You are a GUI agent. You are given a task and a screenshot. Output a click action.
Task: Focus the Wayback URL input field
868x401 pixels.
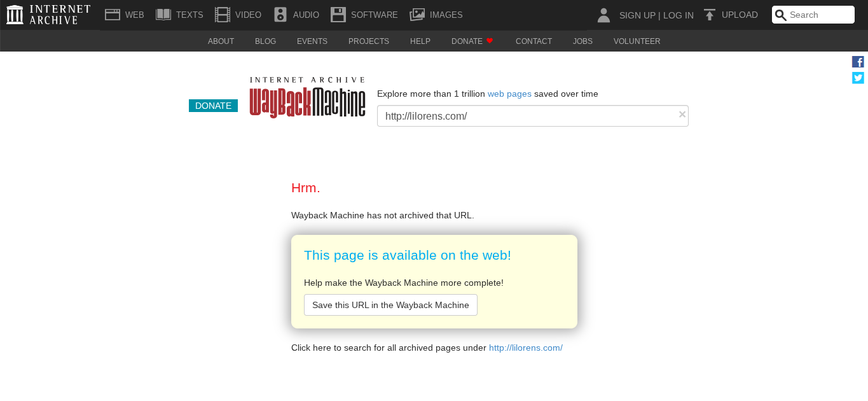(x=533, y=116)
